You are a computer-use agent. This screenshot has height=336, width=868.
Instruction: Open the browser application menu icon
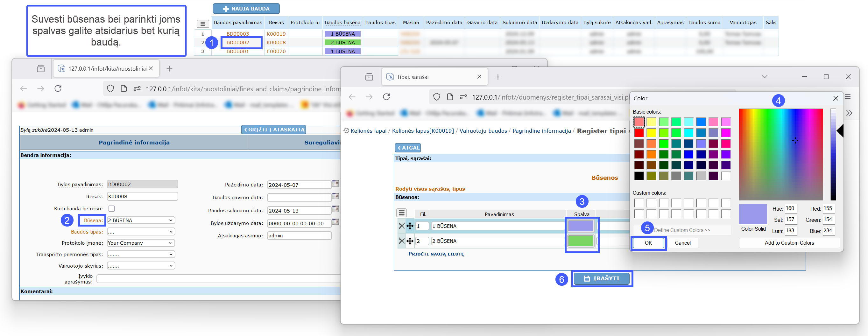(x=847, y=97)
